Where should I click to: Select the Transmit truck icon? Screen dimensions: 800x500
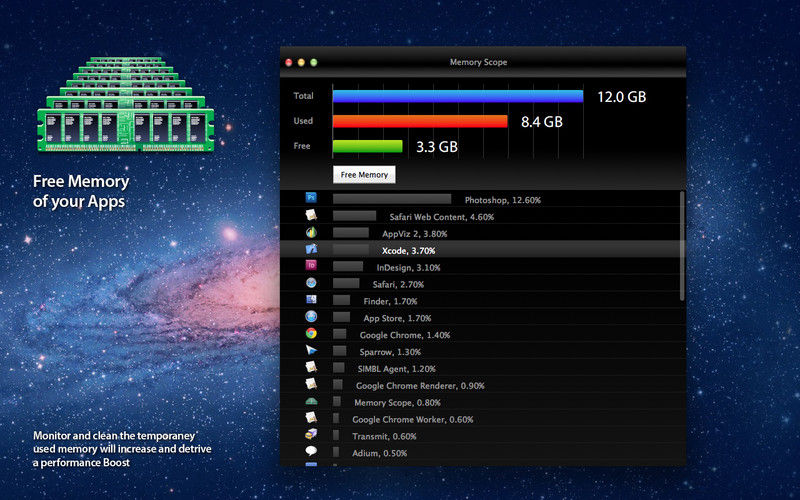click(311, 435)
